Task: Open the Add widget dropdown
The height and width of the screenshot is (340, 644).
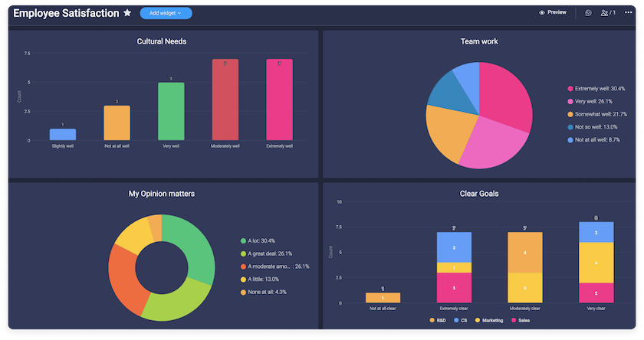Action: pyautogui.click(x=166, y=13)
